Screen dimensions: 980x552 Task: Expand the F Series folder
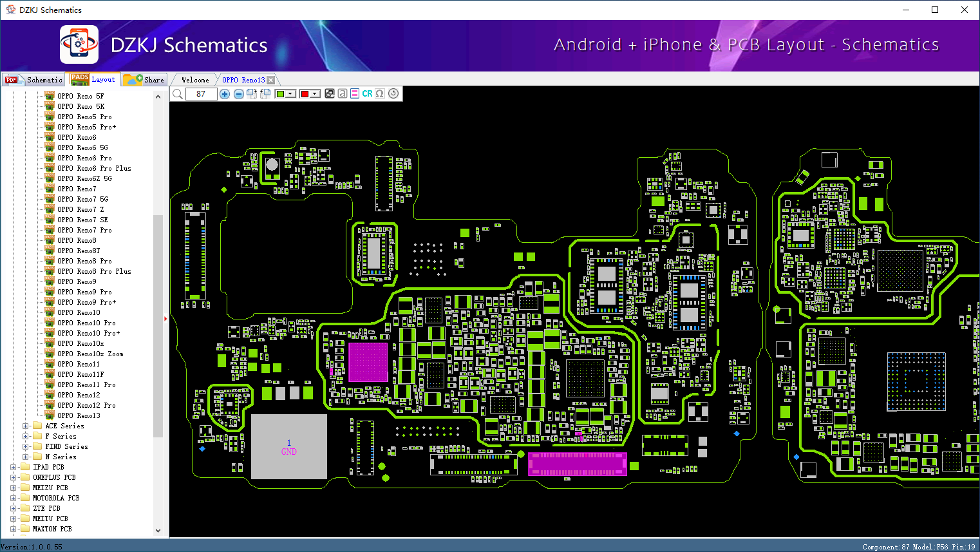[25, 436]
